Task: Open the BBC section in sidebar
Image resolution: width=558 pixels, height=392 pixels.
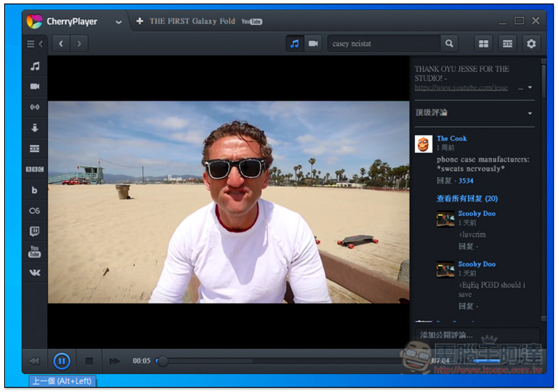Action: 34,169
